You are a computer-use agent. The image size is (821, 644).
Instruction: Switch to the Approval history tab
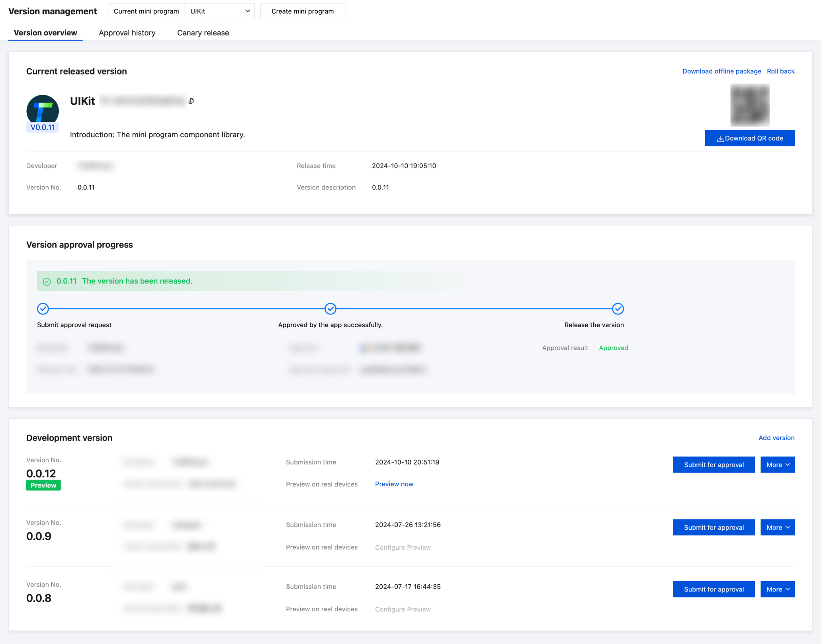pyautogui.click(x=127, y=33)
